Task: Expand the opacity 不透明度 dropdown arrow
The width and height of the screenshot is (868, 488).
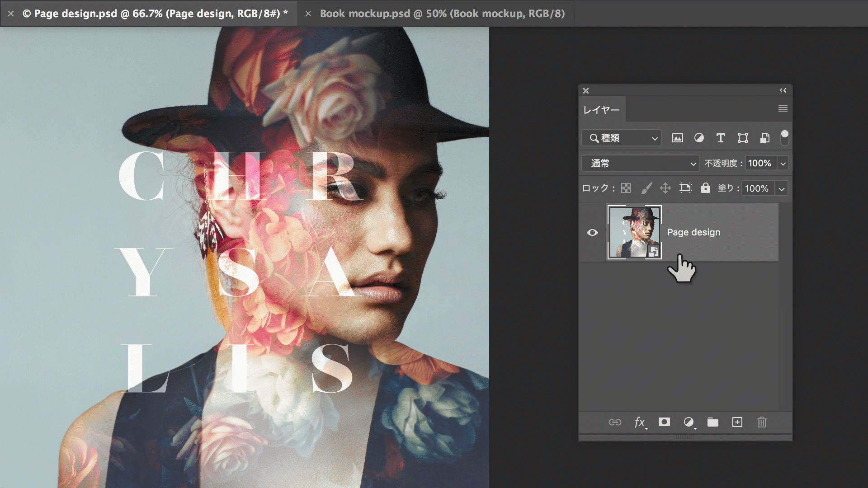Action: pyautogui.click(x=783, y=164)
